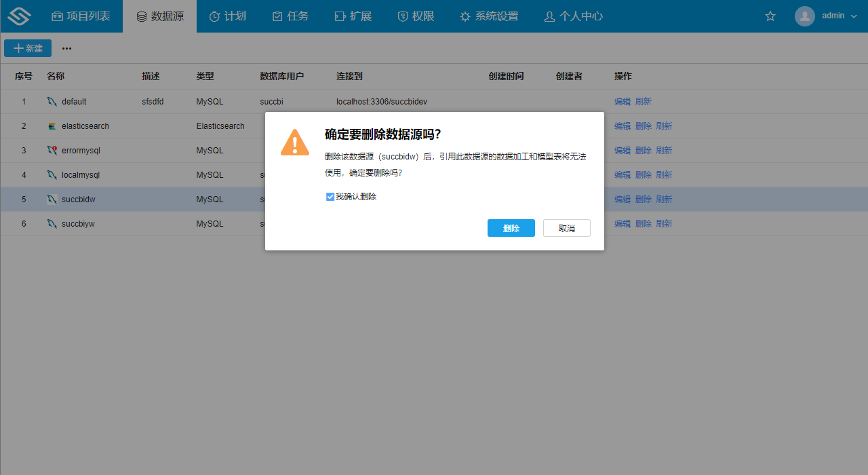The image size is (868, 475).
Task: Click the Succbi logo icon at top left
Action: coord(18,16)
